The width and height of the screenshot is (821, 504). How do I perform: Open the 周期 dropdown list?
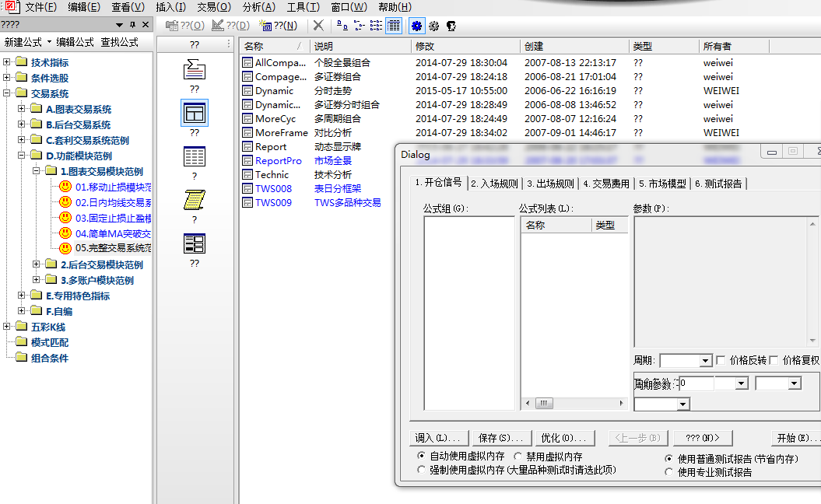pyautogui.click(x=705, y=361)
